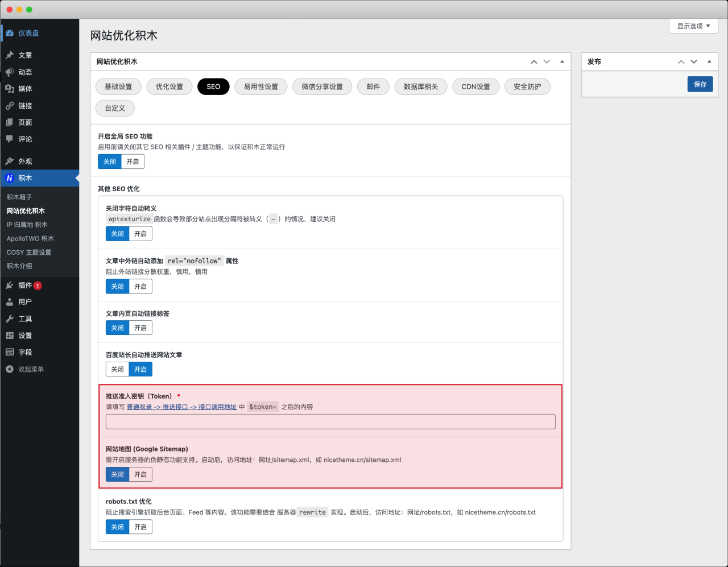Open the 安全防护 tab

click(527, 86)
